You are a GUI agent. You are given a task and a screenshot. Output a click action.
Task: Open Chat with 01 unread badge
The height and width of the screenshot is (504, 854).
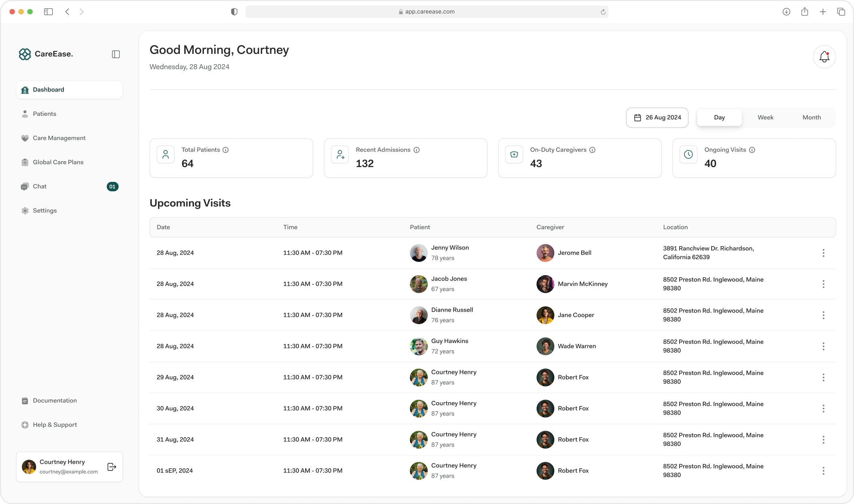(x=70, y=186)
